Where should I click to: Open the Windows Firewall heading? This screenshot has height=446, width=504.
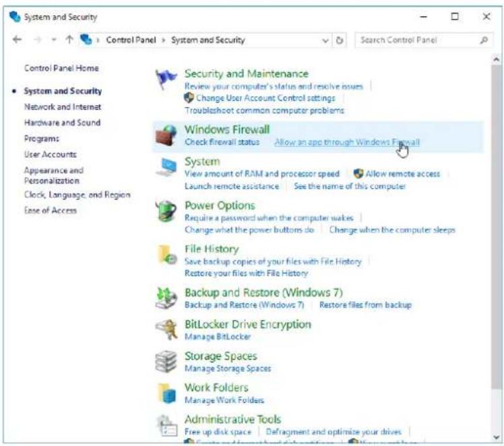(x=227, y=129)
